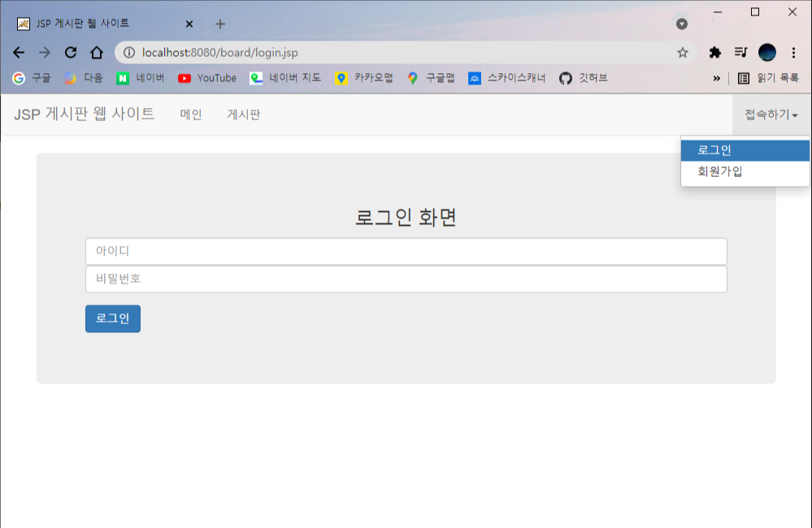
Task: Open the Extensions puzzle icon
Action: (714, 52)
